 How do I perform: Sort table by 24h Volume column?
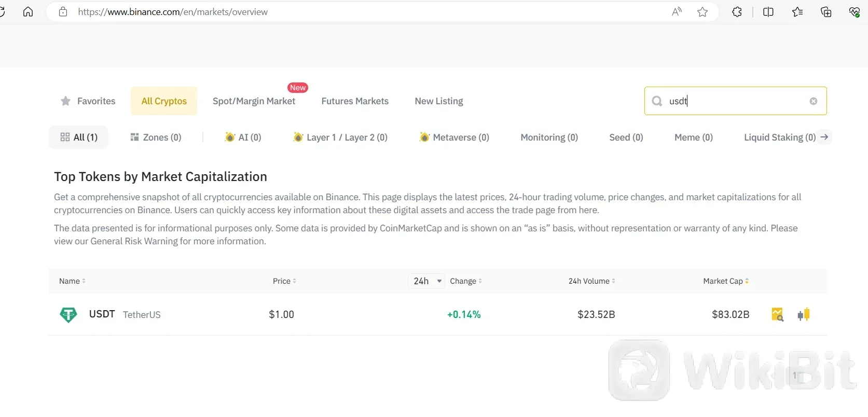(592, 281)
